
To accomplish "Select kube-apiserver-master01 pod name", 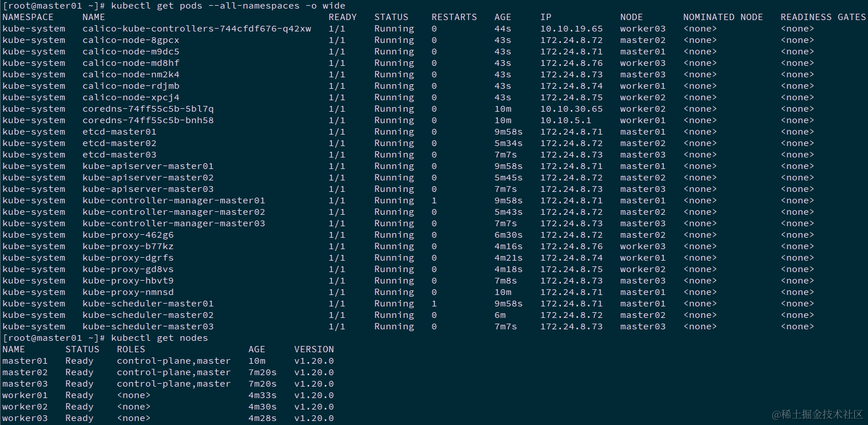I will pos(148,166).
